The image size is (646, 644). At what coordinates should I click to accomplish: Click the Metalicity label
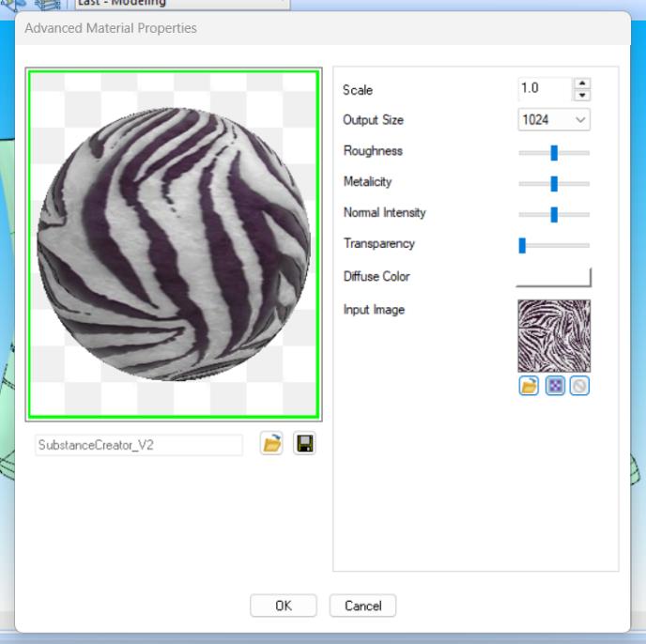point(367,182)
